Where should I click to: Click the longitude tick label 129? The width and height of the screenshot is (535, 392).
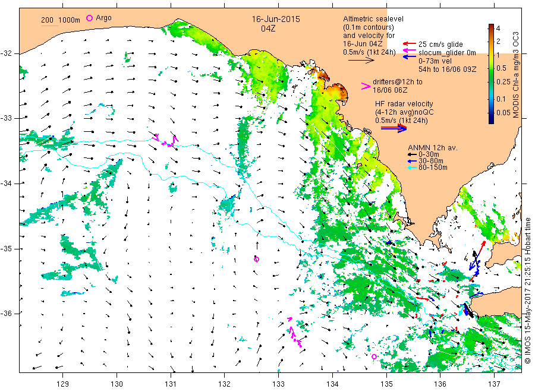63,384
